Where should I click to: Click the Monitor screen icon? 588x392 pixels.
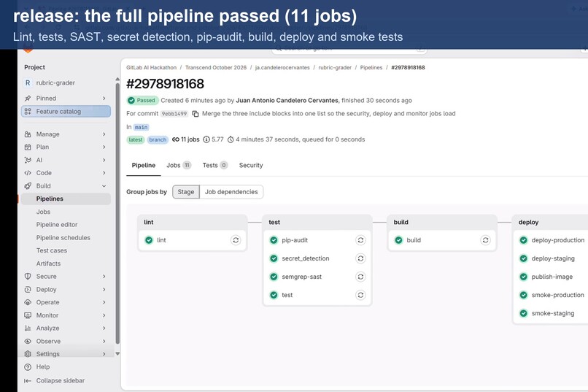[28, 315]
